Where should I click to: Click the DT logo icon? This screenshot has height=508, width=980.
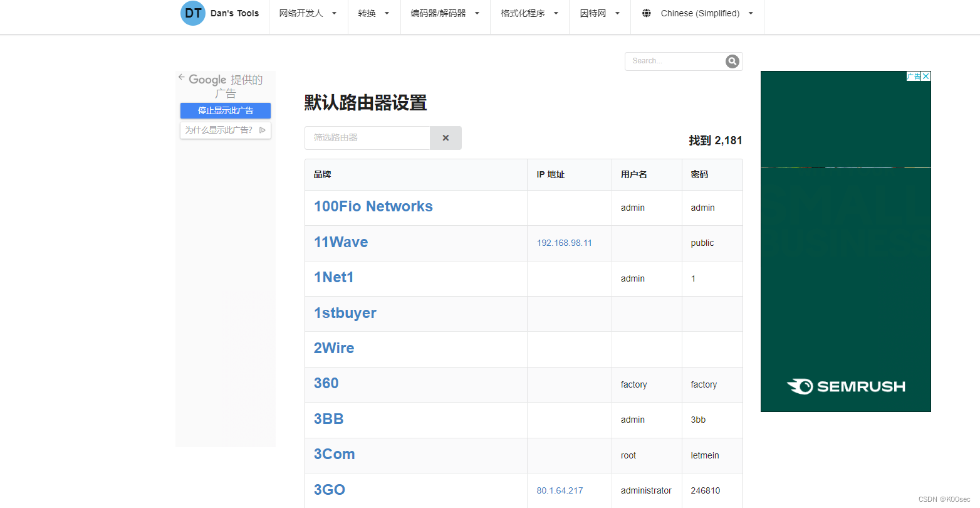[193, 13]
